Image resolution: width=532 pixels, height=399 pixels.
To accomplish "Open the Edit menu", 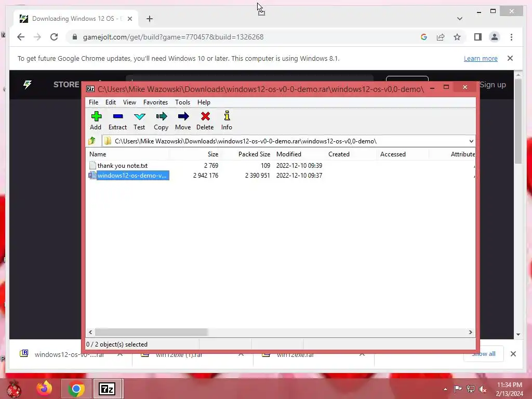I will 111,102.
